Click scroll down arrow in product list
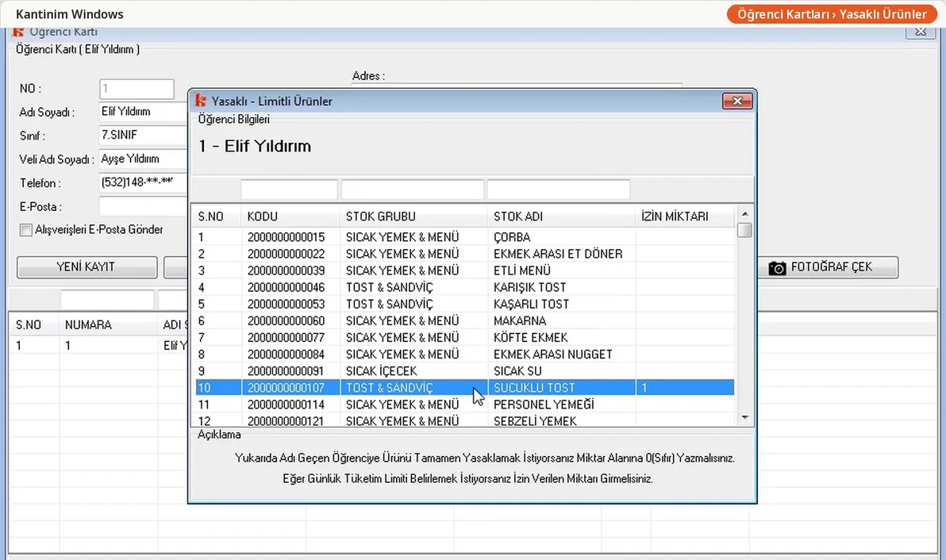The width and height of the screenshot is (946, 560). [x=745, y=417]
